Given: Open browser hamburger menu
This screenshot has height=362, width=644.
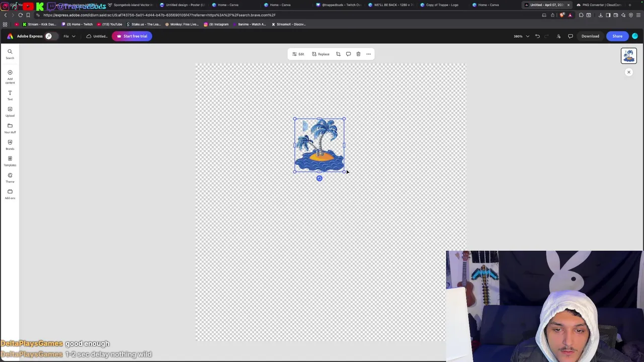Looking at the screenshot, I should click(638, 15).
